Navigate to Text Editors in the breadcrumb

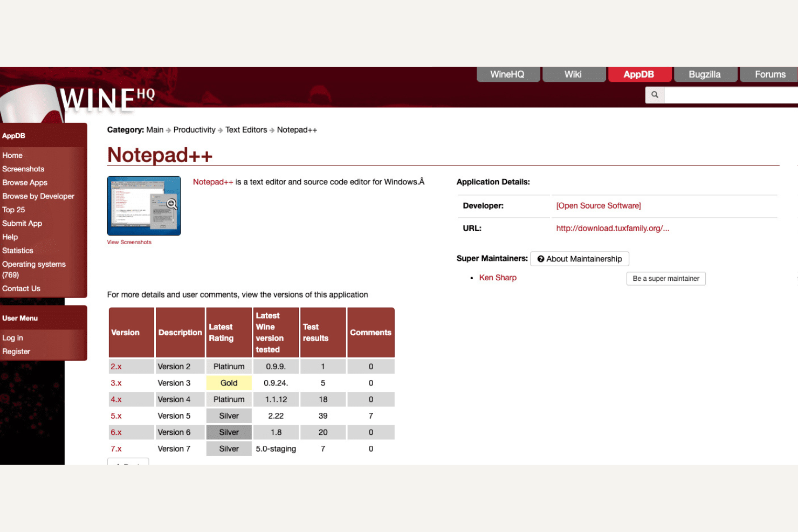[x=246, y=129]
